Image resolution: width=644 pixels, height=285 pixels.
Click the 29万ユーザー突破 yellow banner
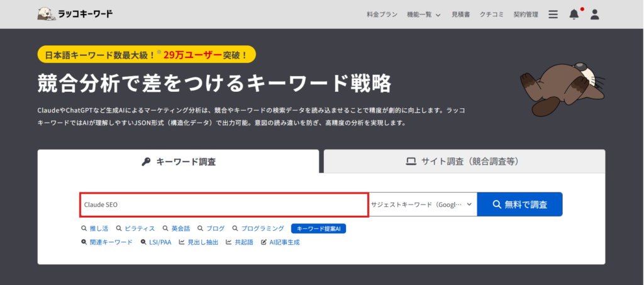pos(146,54)
